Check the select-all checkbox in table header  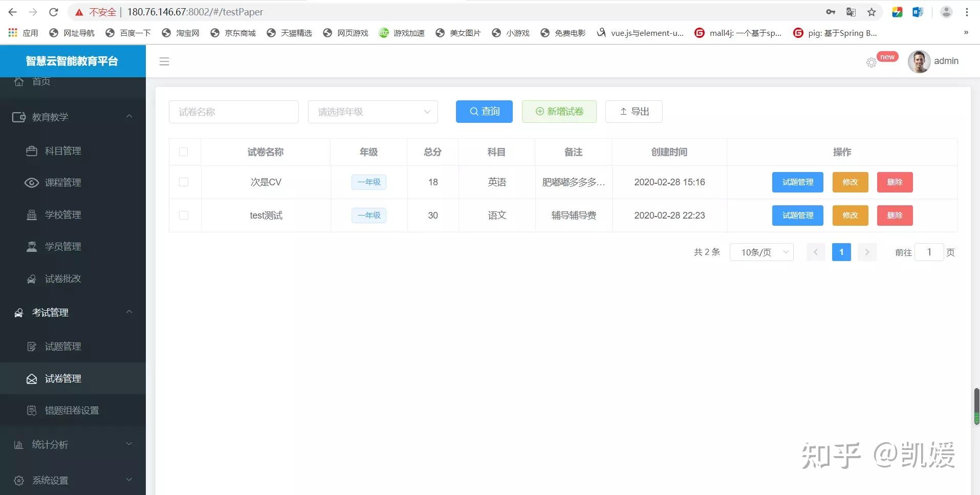tap(184, 152)
